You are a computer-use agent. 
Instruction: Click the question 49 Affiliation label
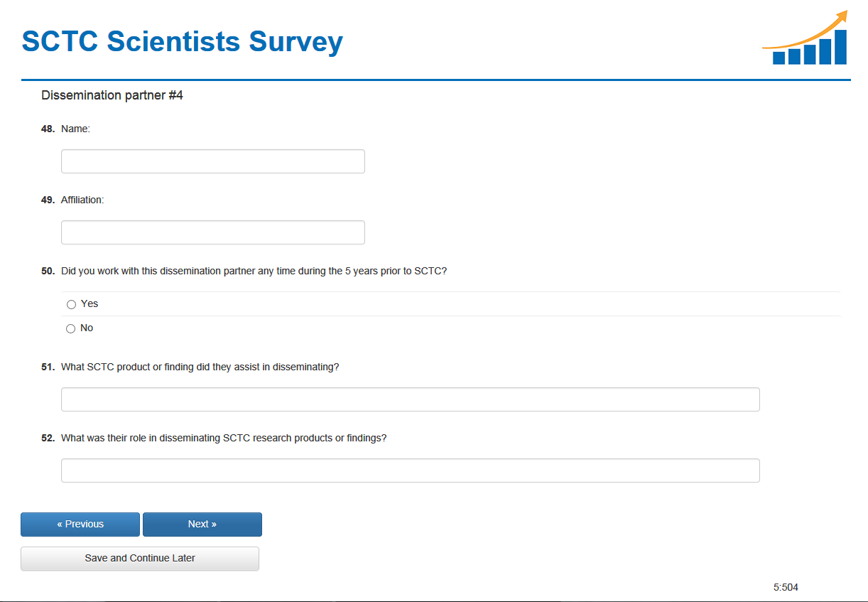tap(82, 200)
